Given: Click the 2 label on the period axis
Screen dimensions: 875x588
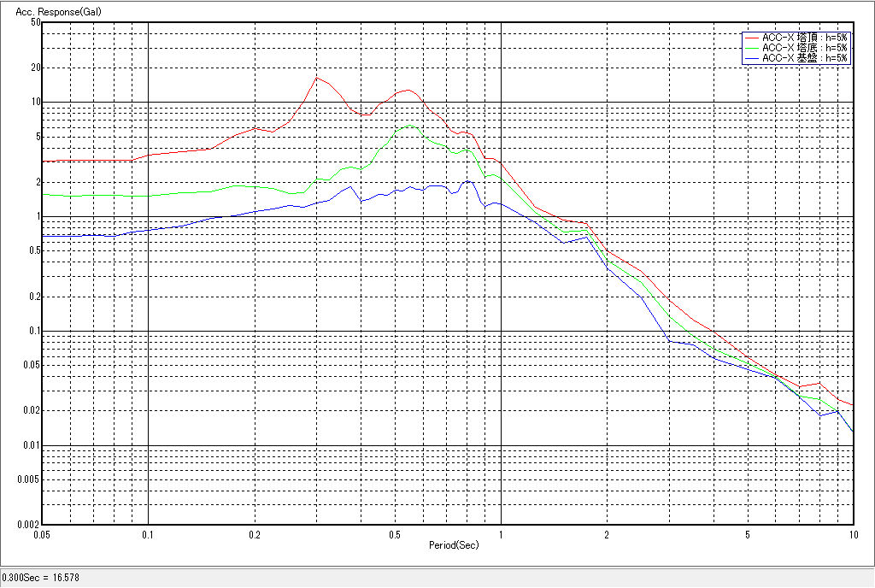Looking at the screenshot, I should point(607,534).
